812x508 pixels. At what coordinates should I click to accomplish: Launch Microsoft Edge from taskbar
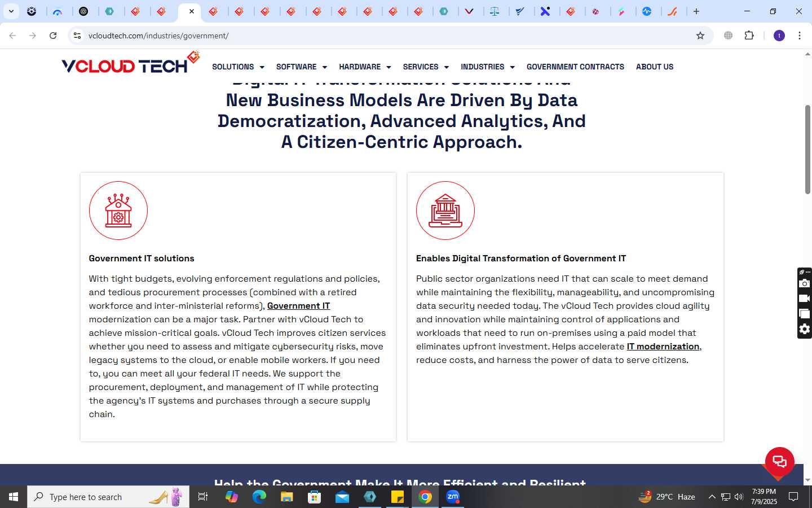point(259,497)
